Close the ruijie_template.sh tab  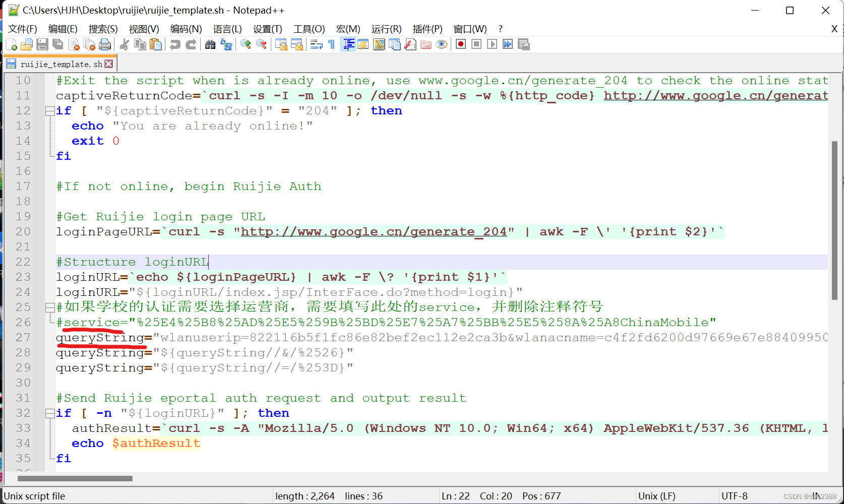[x=109, y=64]
